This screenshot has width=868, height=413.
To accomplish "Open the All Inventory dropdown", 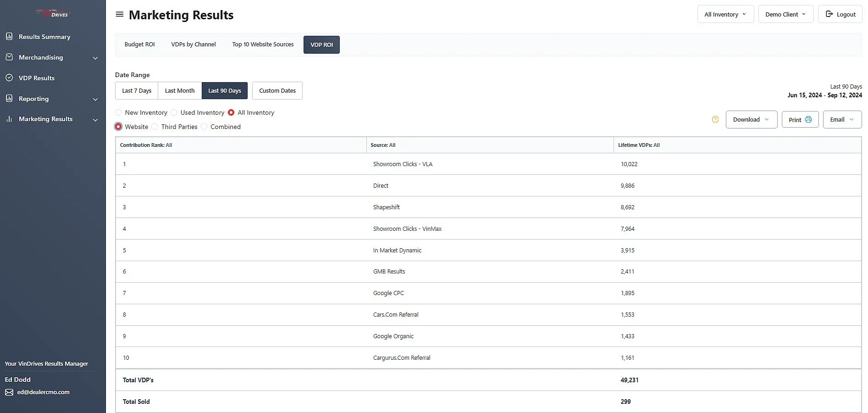I will (725, 14).
